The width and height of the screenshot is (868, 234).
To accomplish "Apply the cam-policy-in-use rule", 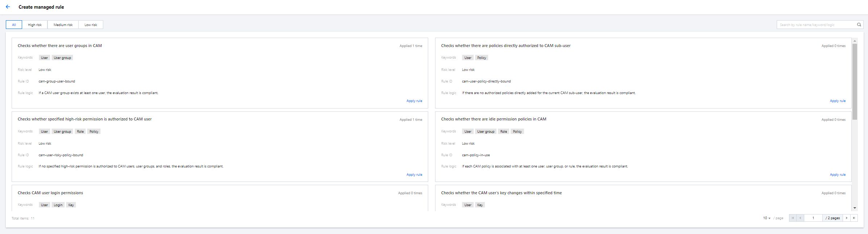I will (838, 175).
